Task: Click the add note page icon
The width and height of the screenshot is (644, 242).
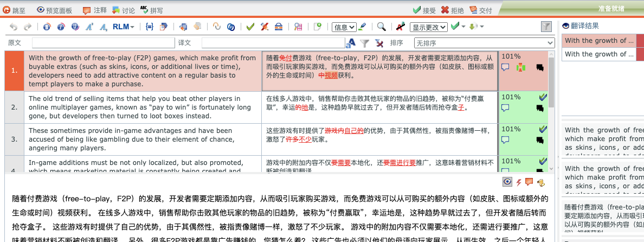Action: coord(317,27)
